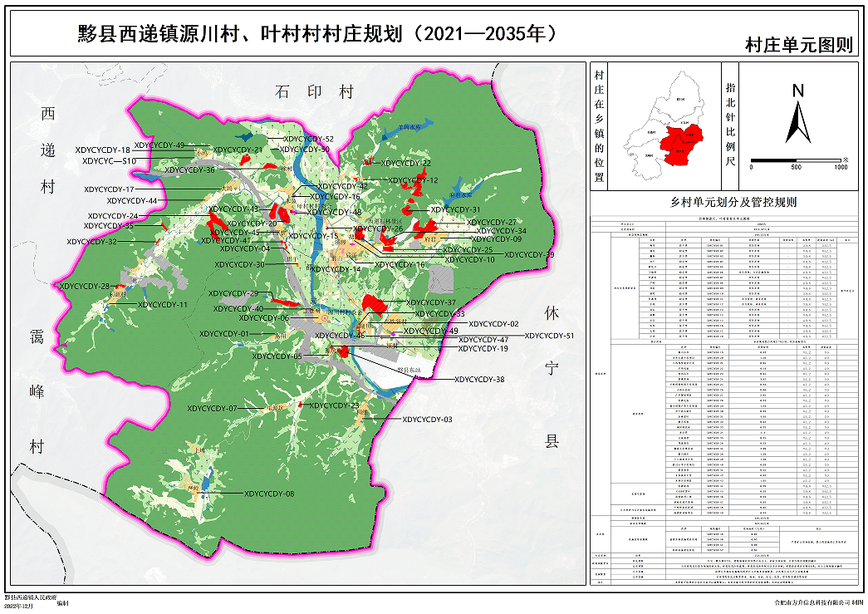Image resolution: width=868 pixels, height=614 pixels.
Task: Click the scale bar under the north arrow
Action: [x=797, y=160]
